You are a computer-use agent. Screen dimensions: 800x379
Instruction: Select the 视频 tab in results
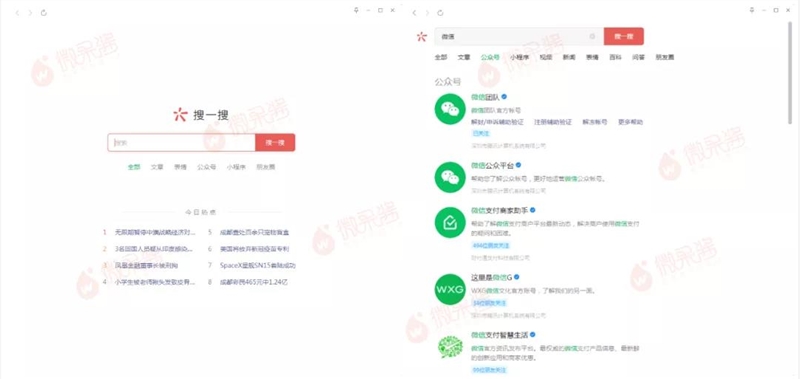click(x=546, y=57)
